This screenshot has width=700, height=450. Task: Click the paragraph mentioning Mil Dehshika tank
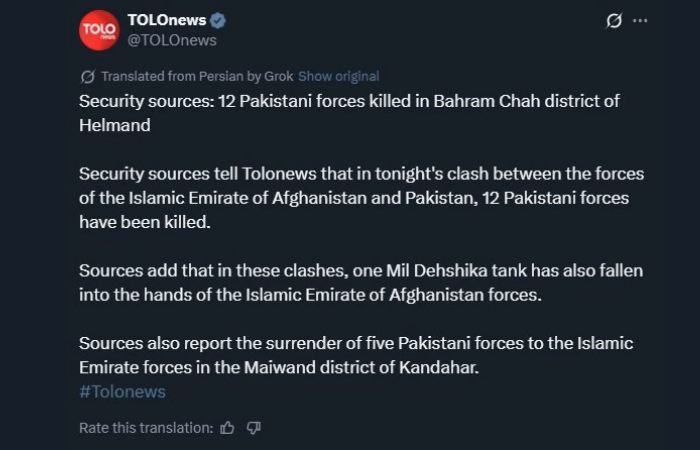(x=360, y=283)
